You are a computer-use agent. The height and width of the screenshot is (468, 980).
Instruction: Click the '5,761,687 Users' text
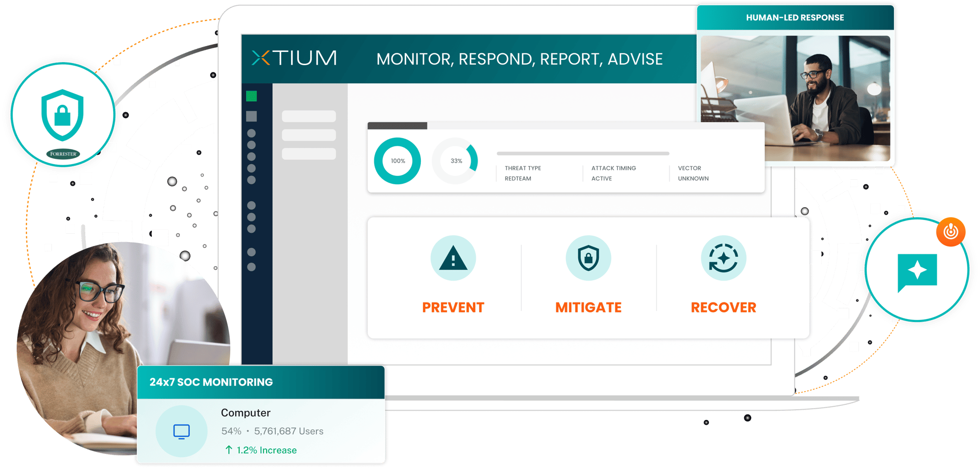coord(289,431)
